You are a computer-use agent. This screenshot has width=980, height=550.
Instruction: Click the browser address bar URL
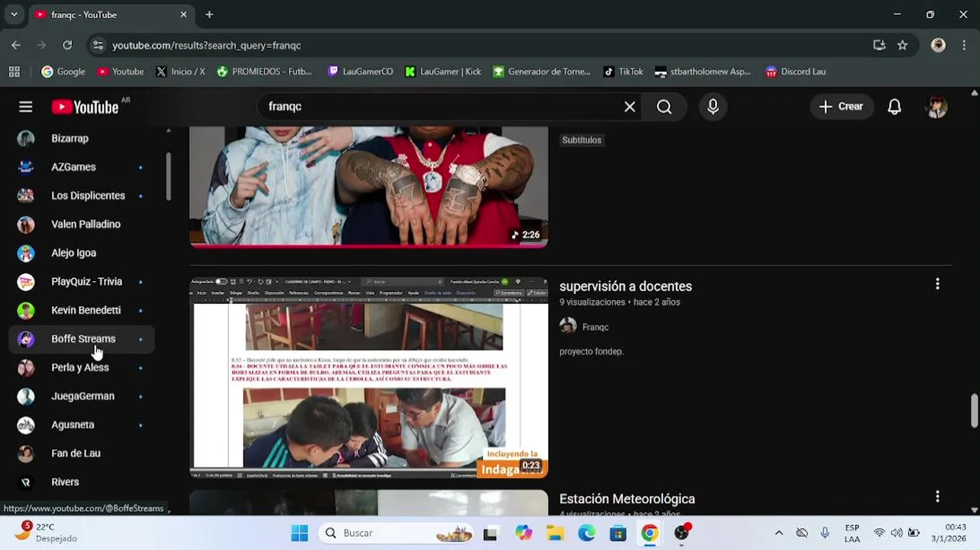[x=206, y=45]
